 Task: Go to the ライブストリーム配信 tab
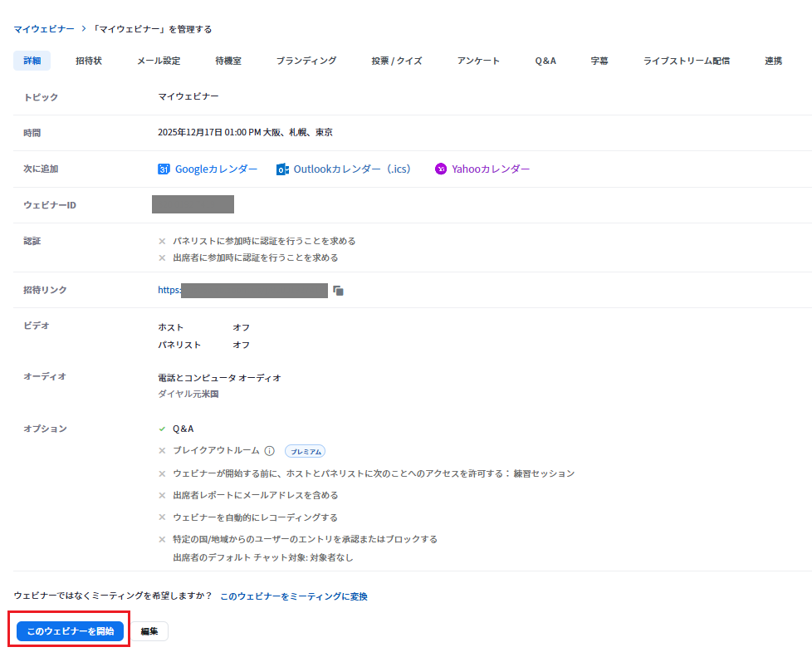(687, 61)
